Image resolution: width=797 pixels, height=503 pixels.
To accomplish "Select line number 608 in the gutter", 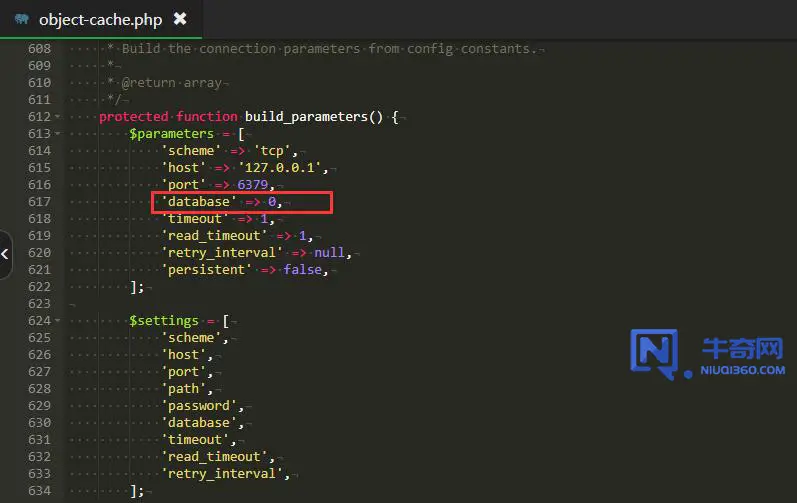I will coord(39,49).
